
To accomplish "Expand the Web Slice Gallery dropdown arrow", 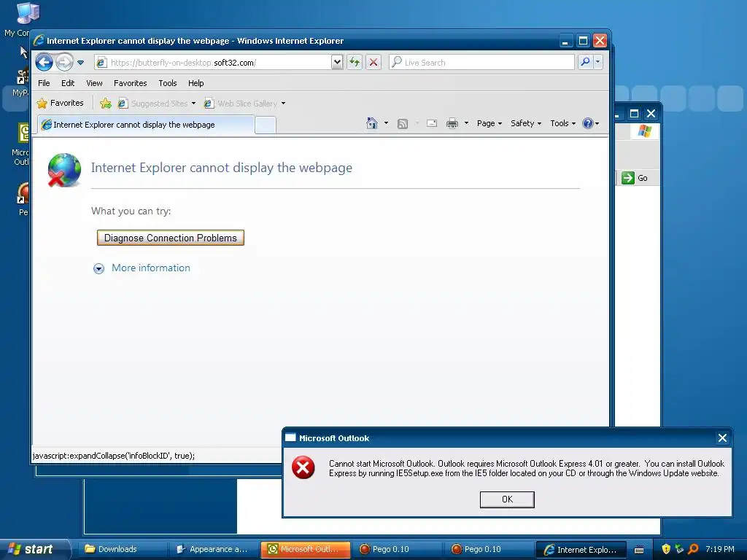I will click(284, 104).
